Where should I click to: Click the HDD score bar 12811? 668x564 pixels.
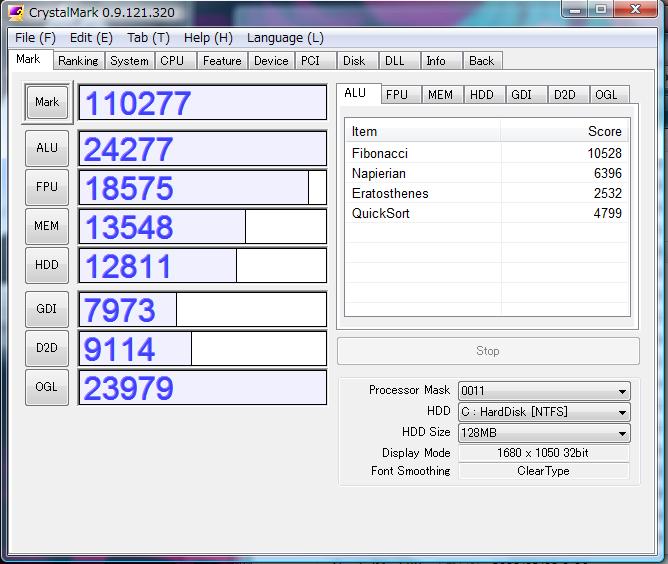(203, 265)
